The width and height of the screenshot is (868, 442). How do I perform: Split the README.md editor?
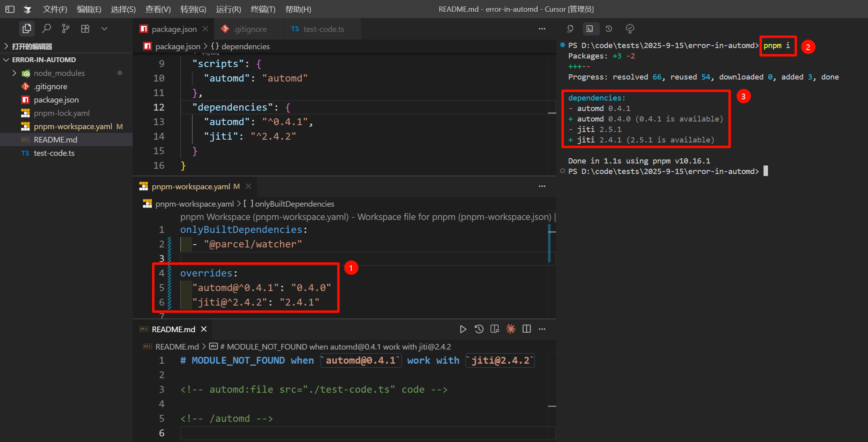coord(526,329)
